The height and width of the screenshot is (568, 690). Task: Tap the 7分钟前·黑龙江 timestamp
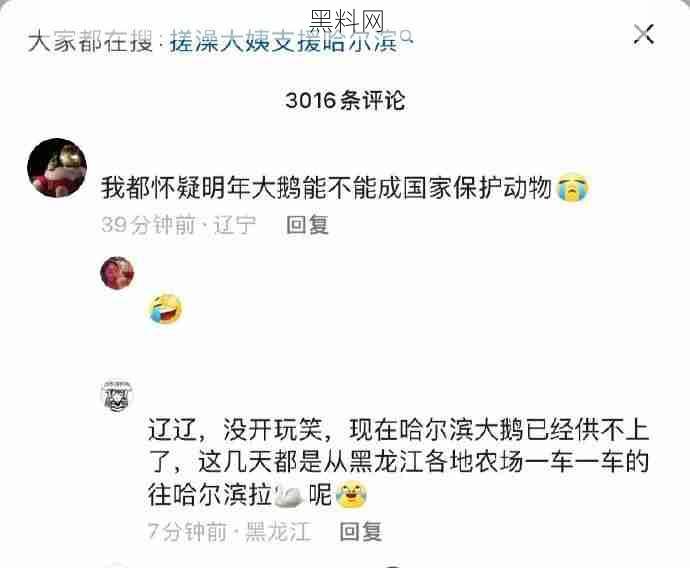click(x=229, y=531)
